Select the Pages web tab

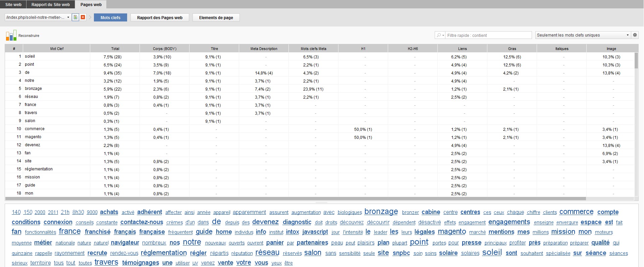click(91, 4)
